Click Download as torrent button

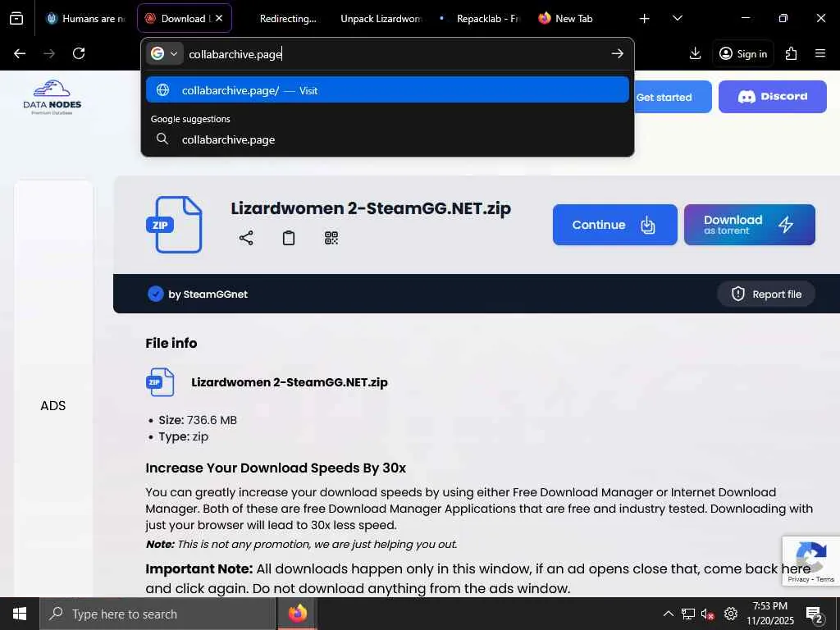pyautogui.click(x=750, y=225)
